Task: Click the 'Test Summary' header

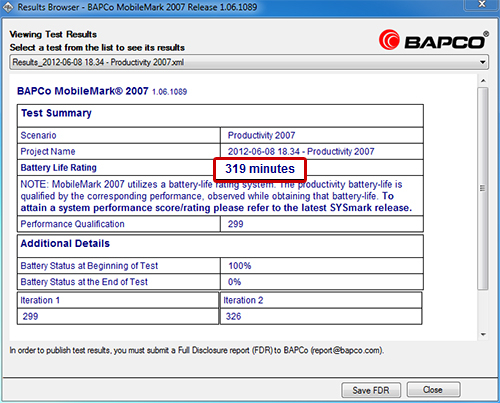Action: click(x=56, y=113)
